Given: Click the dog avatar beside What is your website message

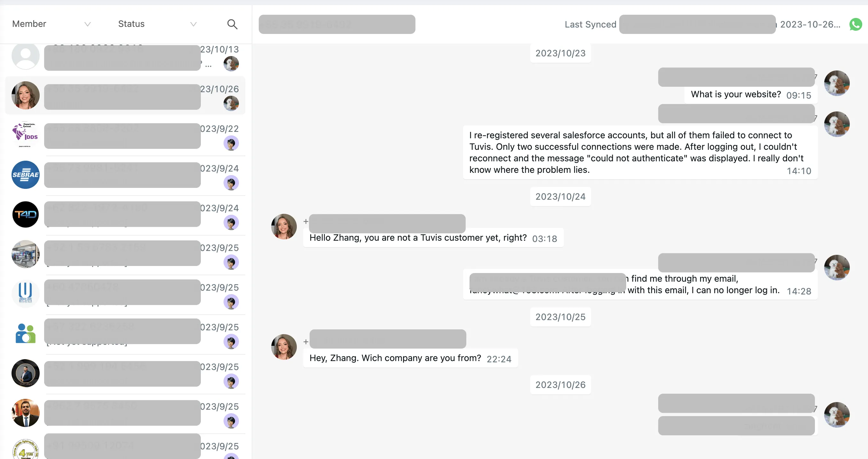Looking at the screenshot, I should click(837, 83).
